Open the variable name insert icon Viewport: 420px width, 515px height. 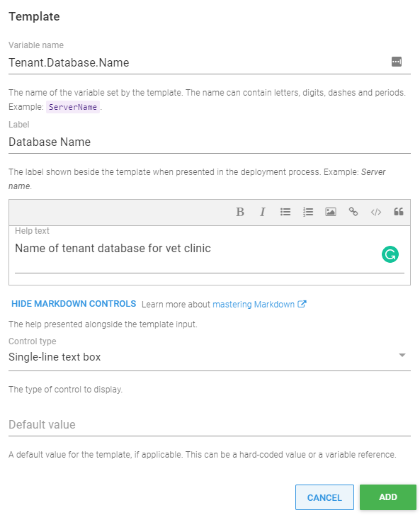click(x=397, y=62)
